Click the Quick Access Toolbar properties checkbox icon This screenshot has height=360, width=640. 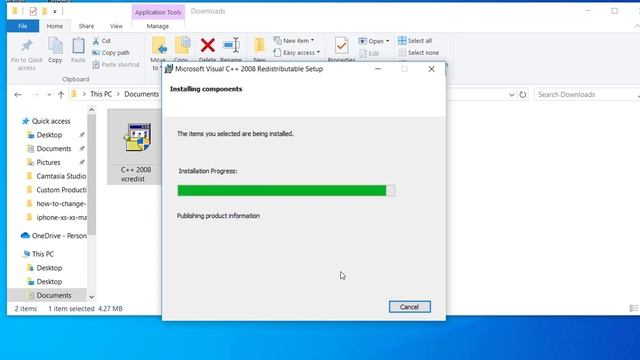[x=33, y=11]
